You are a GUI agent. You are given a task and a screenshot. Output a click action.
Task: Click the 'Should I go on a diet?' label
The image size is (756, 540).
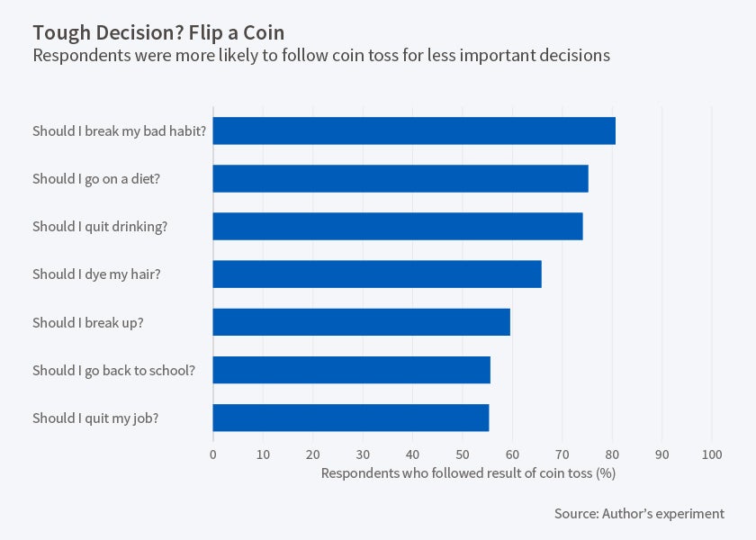(x=96, y=178)
